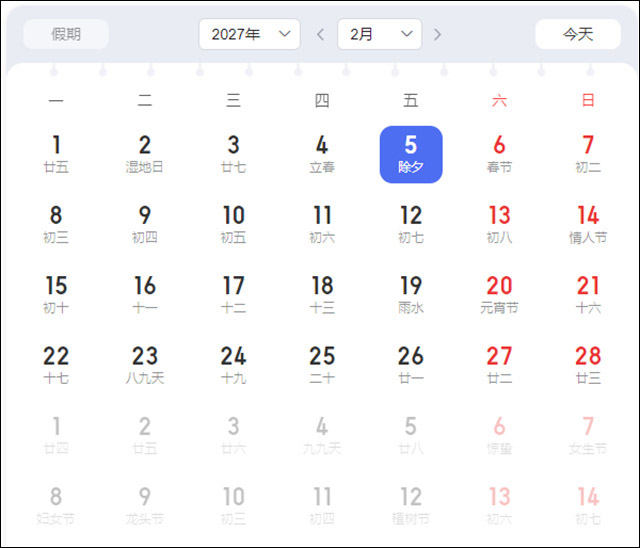The height and width of the screenshot is (548, 640).
Task: Select February 13 初八
Action: point(500,225)
